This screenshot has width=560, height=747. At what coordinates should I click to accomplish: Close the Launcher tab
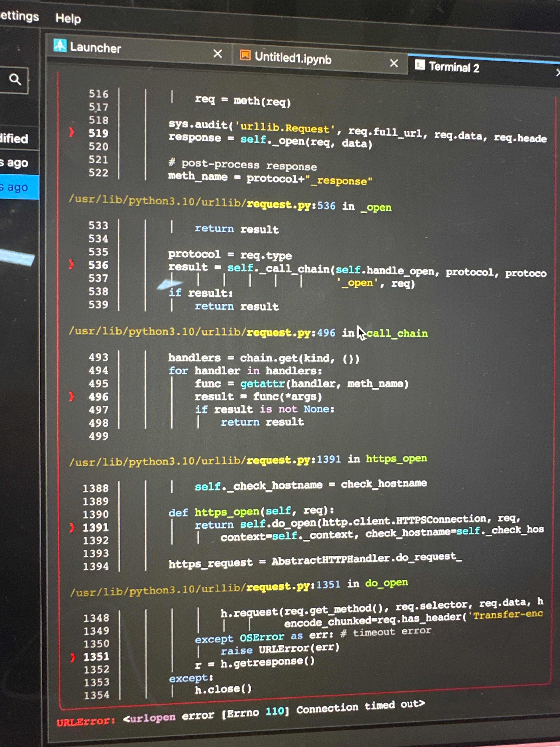[x=218, y=53]
